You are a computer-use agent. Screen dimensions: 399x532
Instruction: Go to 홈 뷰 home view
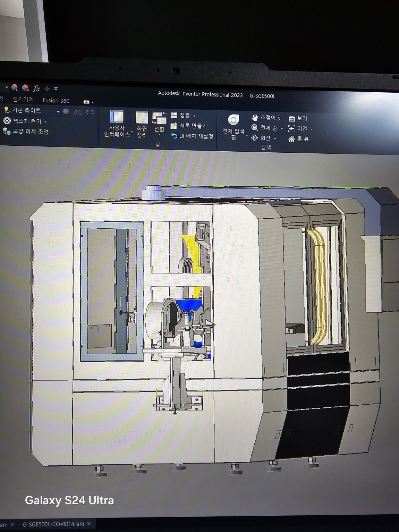[x=298, y=139]
